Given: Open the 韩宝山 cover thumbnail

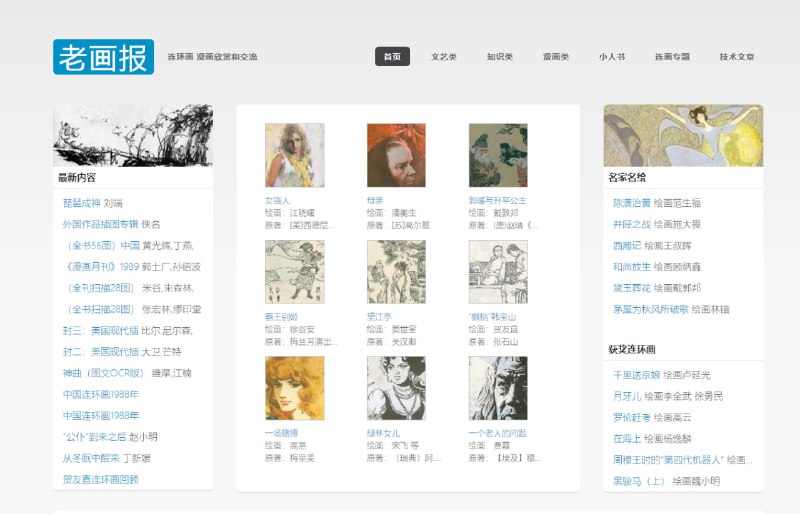Looking at the screenshot, I should (x=498, y=272).
